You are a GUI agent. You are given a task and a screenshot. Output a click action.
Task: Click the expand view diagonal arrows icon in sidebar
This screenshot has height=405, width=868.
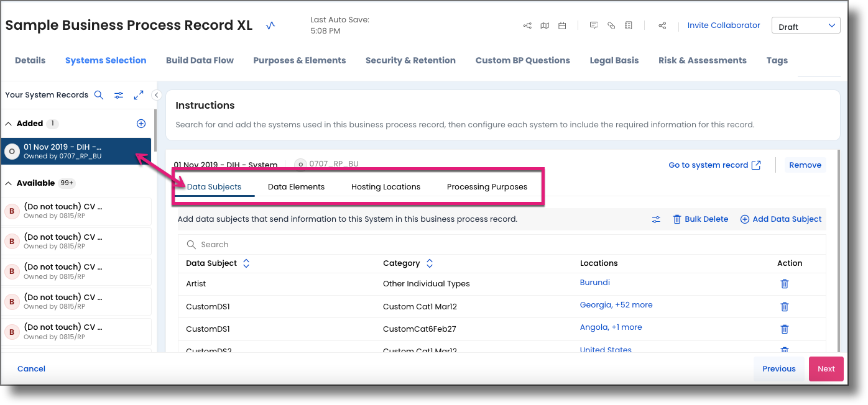pos(138,94)
